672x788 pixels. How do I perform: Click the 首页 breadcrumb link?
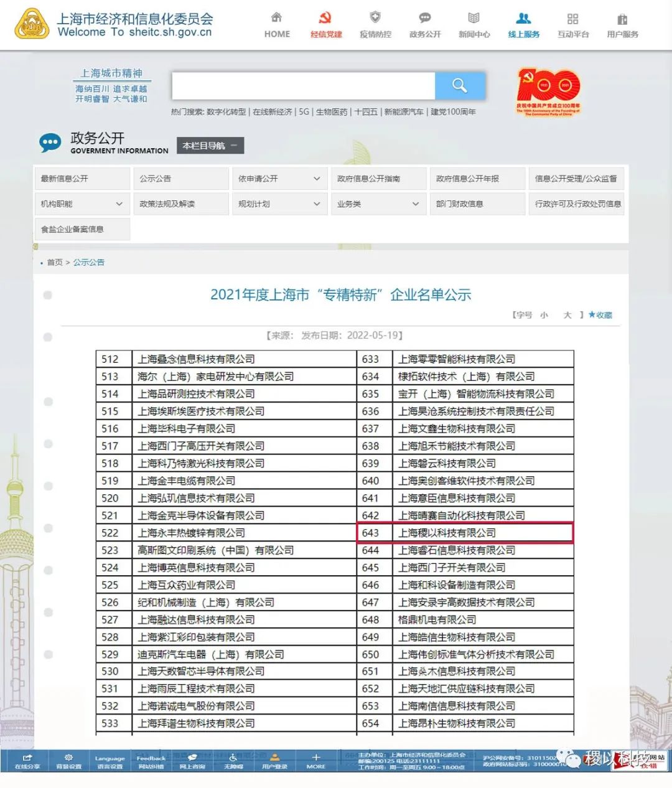pos(55,263)
